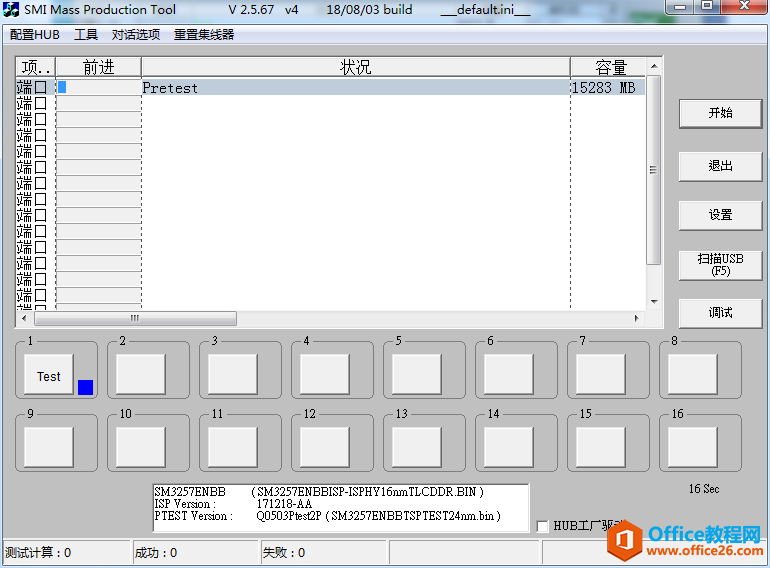Click the vertical scrollbar thumb of the list
Image resolution: width=770 pixels, height=568 pixels.
(x=654, y=170)
